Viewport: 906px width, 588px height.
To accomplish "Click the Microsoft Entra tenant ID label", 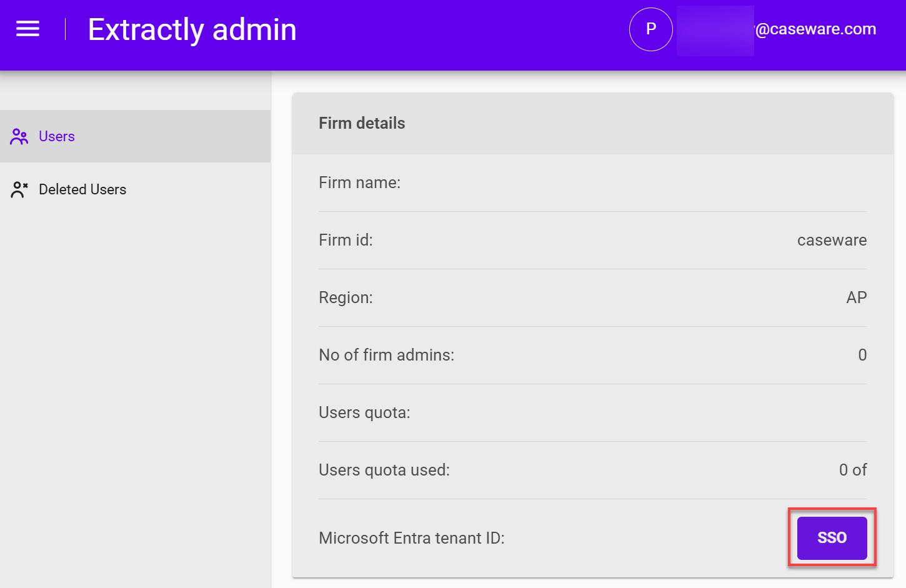I will point(412,537).
